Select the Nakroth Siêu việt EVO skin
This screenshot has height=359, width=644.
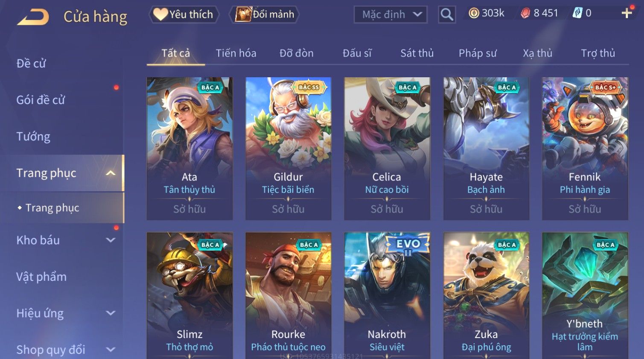click(x=387, y=295)
